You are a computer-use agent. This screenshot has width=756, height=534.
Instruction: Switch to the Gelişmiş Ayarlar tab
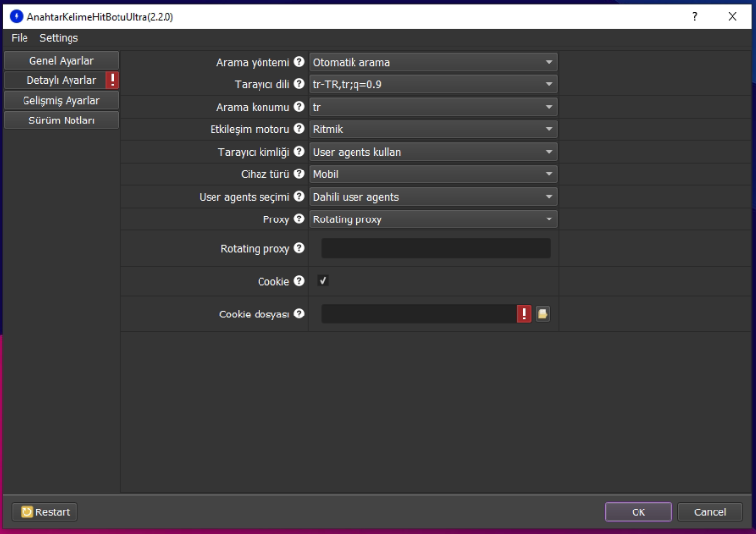click(61, 100)
